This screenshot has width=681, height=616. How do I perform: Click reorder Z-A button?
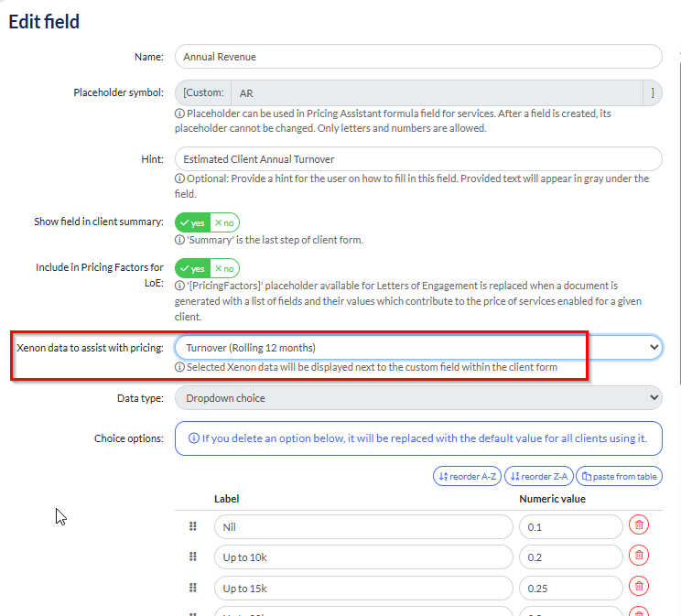(537, 476)
